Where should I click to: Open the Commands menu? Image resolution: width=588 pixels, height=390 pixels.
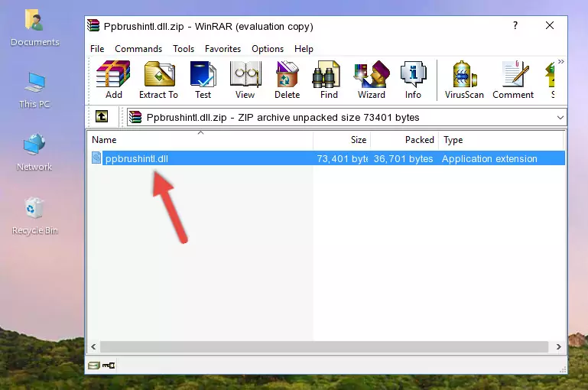pyautogui.click(x=138, y=49)
